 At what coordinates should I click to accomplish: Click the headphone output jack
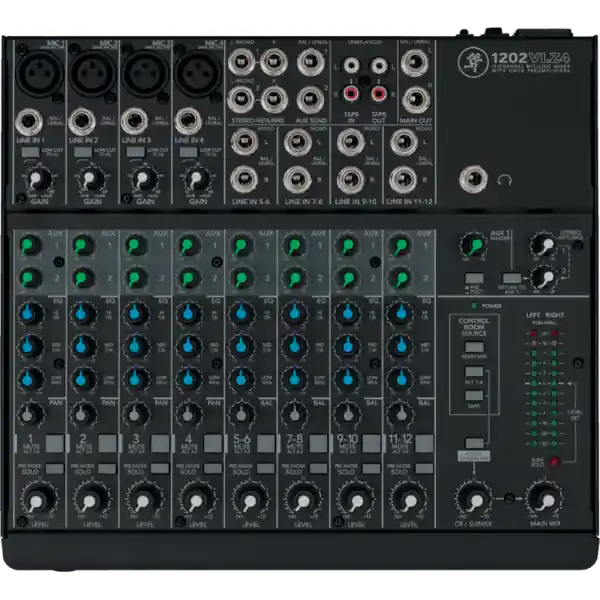tap(473, 179)
